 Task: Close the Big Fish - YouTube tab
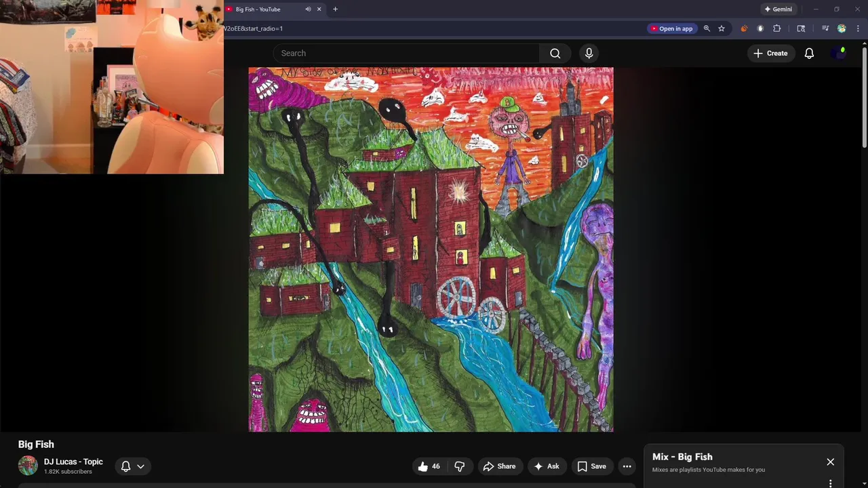319,9
